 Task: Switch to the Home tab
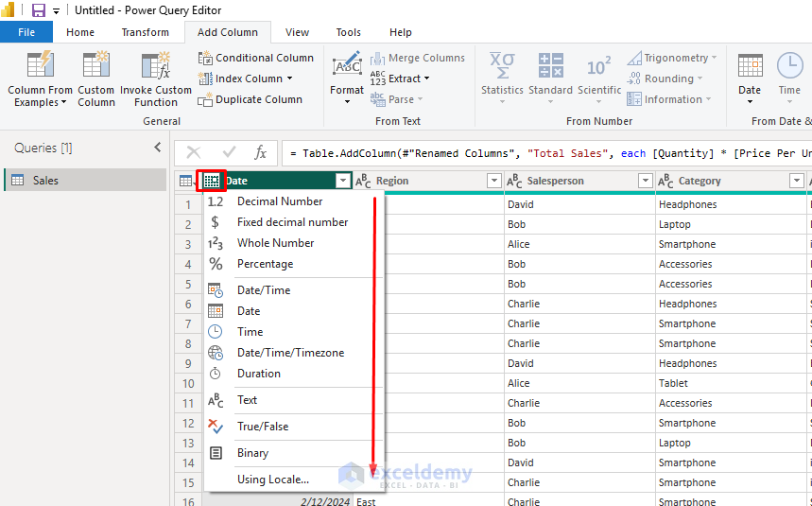[80, 32]
